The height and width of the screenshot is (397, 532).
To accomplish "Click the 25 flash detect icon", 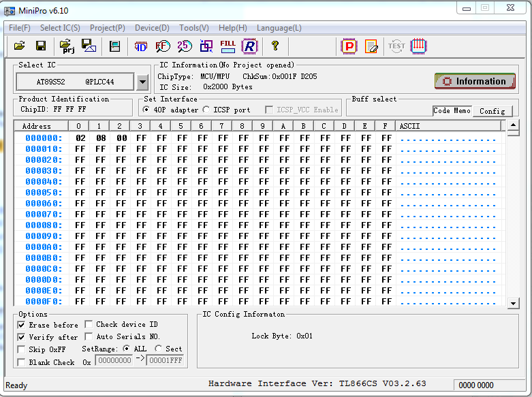I will pyautogui.click(x=184, y=46).
